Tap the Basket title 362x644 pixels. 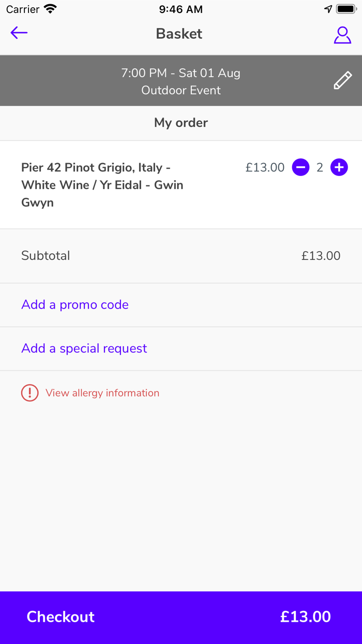179,34
